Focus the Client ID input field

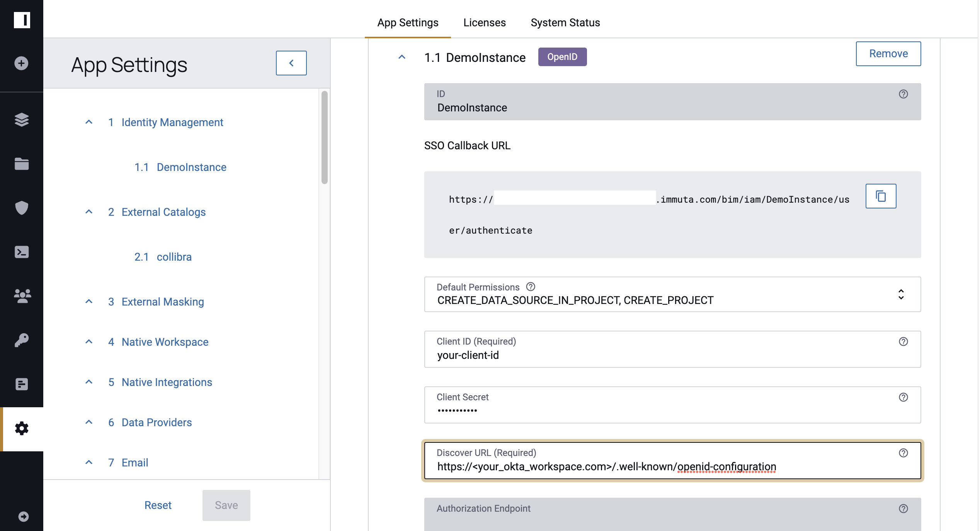click(672, 349)
